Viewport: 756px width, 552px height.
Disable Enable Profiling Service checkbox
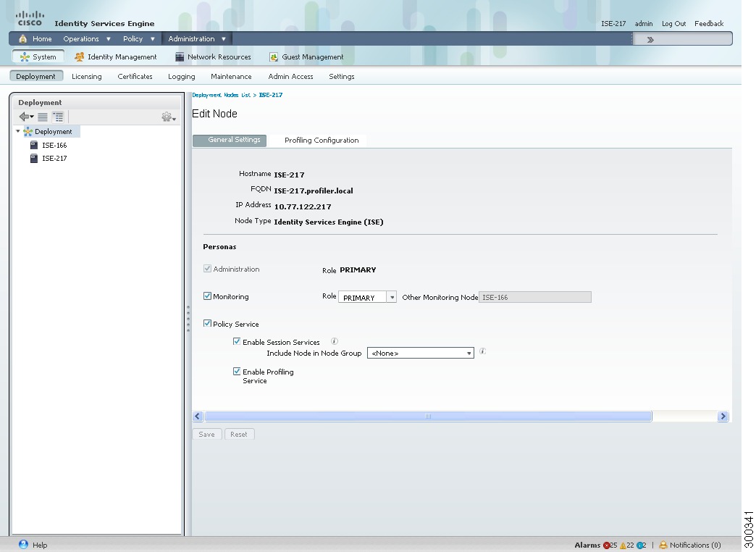click(x=237, y=371)
